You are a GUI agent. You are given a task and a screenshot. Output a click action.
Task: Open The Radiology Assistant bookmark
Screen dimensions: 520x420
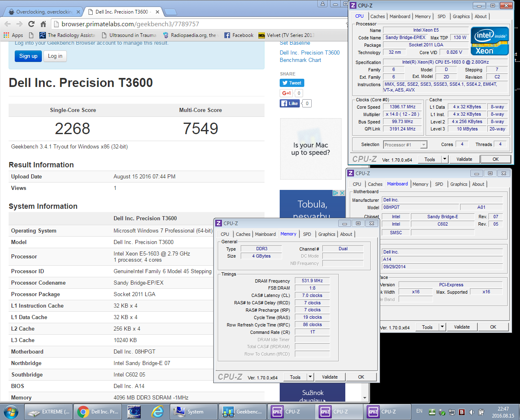(67, 35)
